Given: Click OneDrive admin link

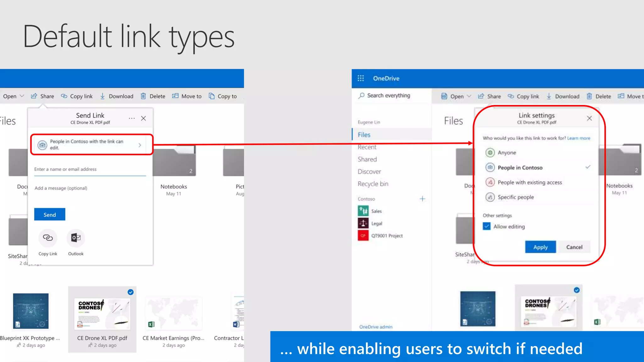Looking at the screenshot, I should (376, 327).
